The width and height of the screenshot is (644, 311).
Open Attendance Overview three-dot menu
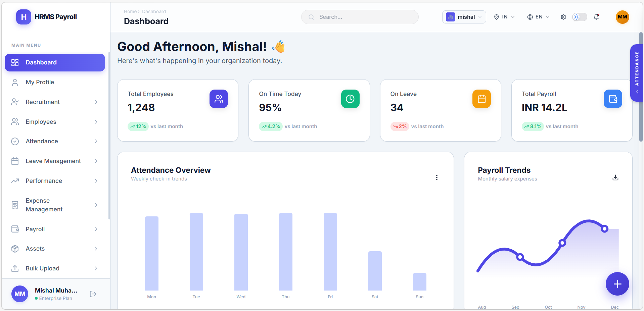[436, 177]
